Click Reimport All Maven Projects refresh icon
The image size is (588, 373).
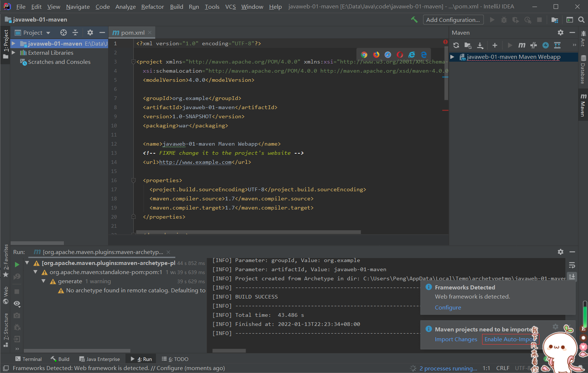tap(456, 45)
